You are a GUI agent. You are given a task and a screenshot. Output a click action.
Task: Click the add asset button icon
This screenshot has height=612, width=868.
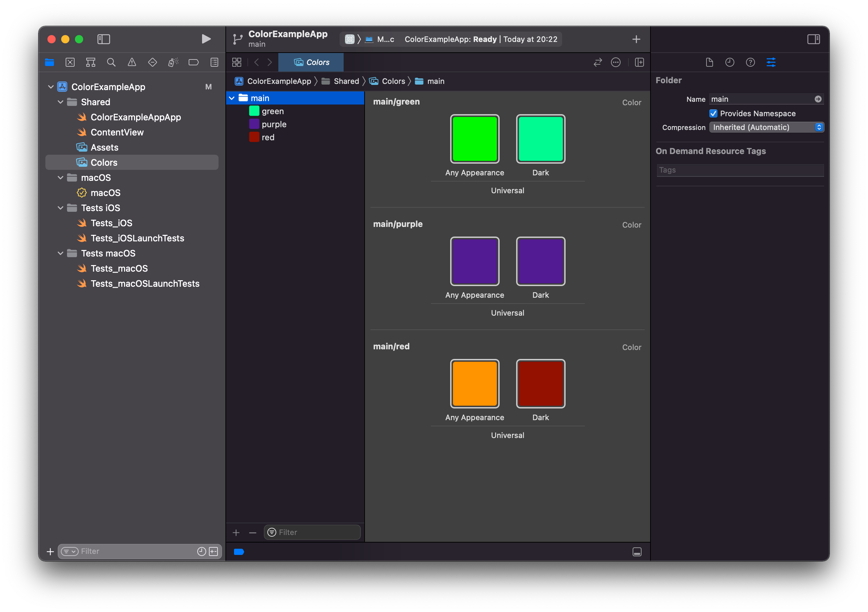(236, 533)
